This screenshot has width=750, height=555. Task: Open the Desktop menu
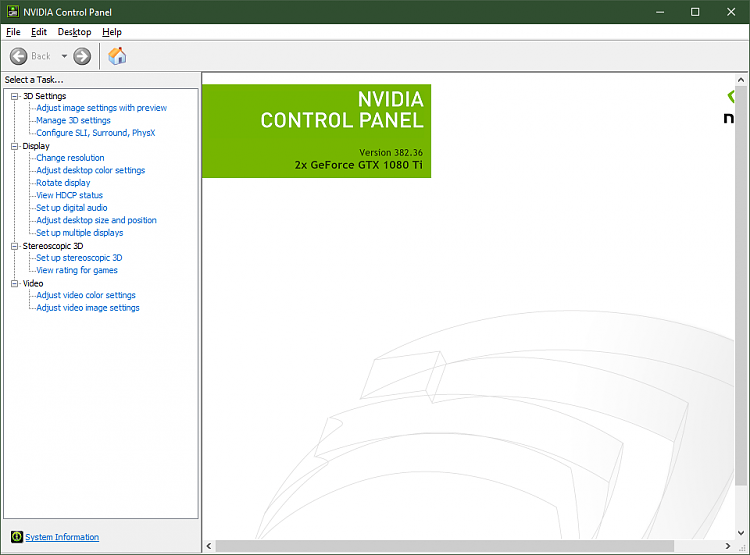click(74, 32)
